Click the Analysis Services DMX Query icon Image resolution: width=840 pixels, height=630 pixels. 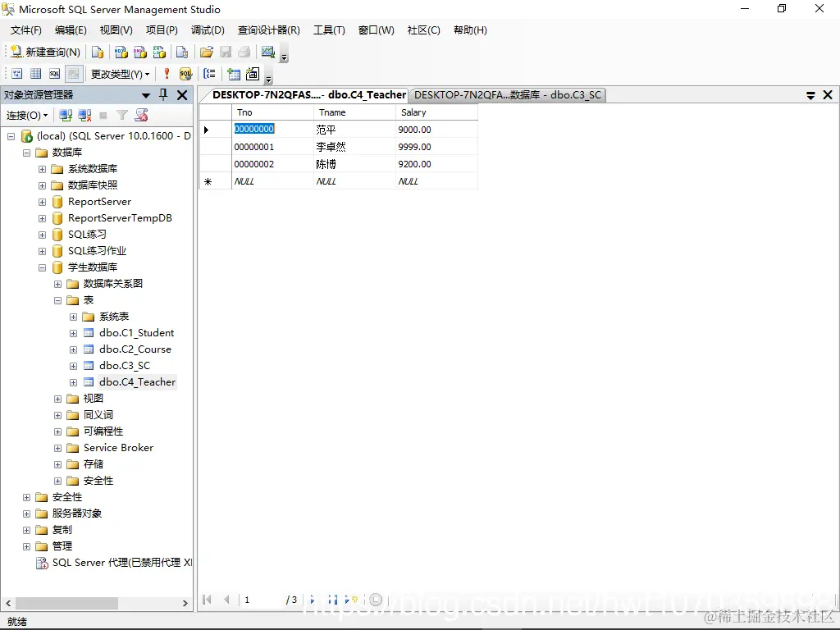click(x=140, y=52)
